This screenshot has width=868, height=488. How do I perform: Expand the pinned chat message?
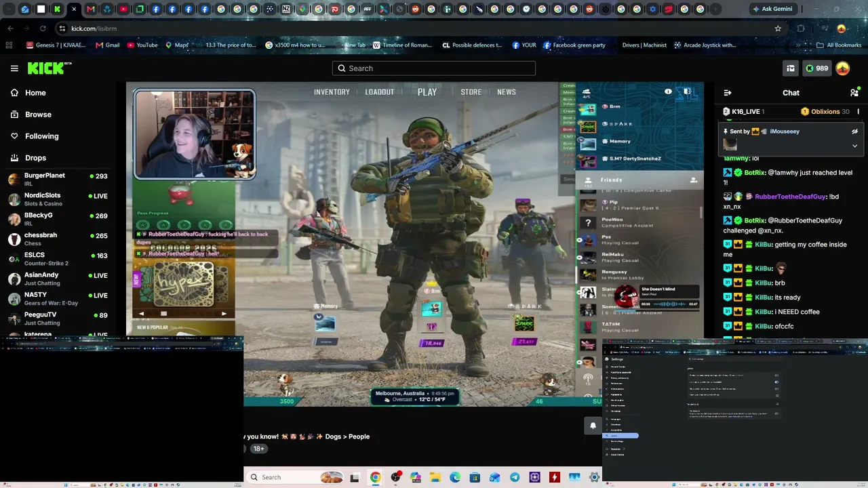(x=854, y=146)
